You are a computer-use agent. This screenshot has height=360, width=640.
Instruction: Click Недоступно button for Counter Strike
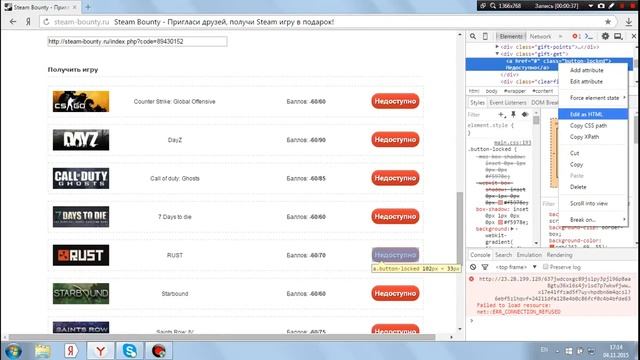coord(395,101)
